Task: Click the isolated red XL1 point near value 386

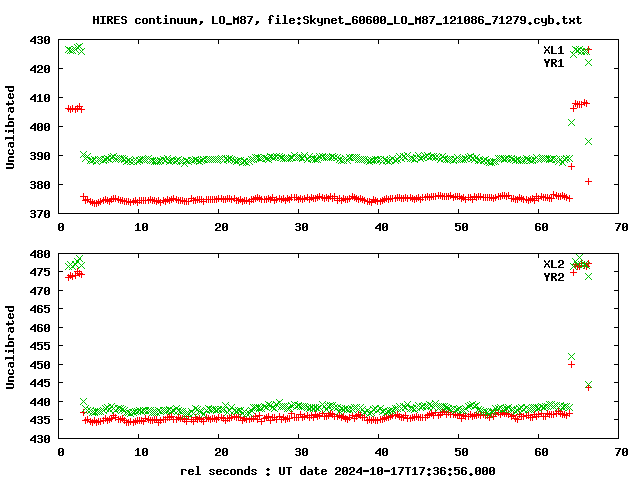Action: click(x=571, y=167)
